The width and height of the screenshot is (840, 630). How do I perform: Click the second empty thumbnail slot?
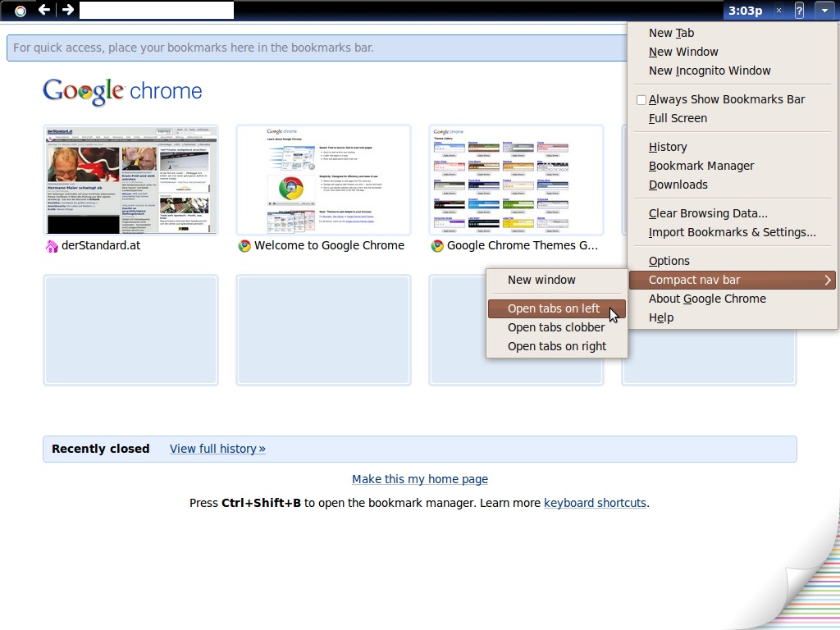click(323, 330)
